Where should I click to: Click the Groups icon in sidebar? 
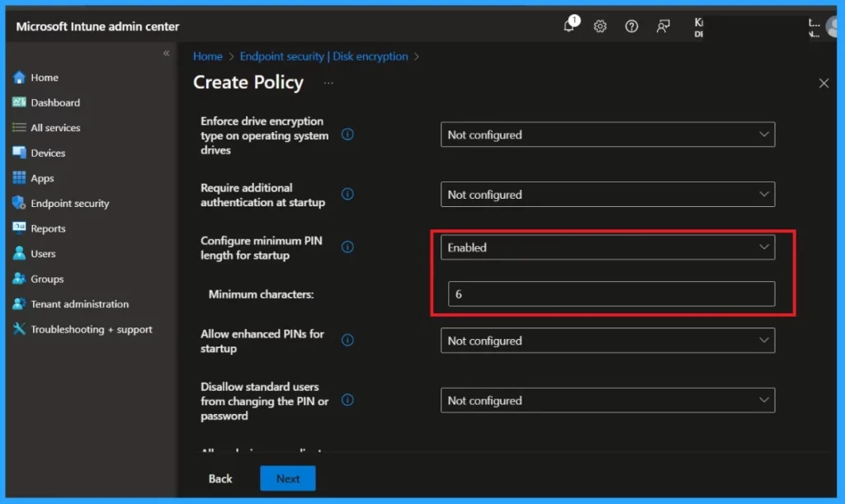point(19,278)
